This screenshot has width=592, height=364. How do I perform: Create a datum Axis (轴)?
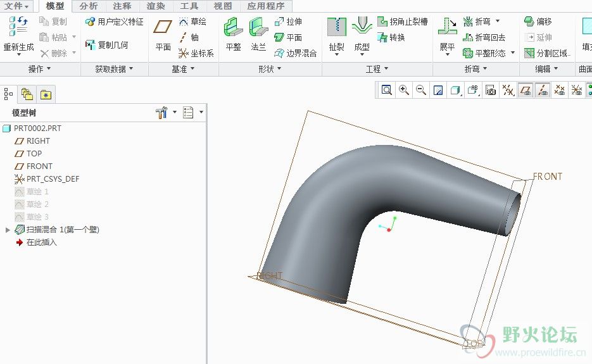pos(189,37)
